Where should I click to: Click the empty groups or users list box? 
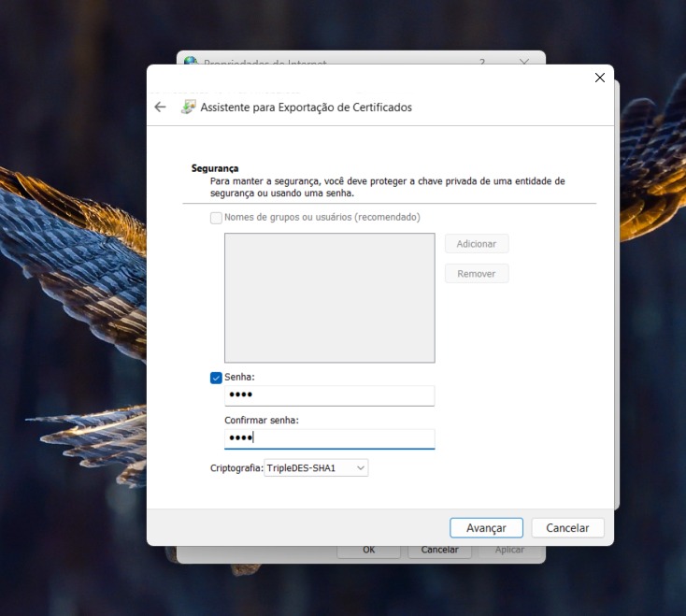(329, 298)
